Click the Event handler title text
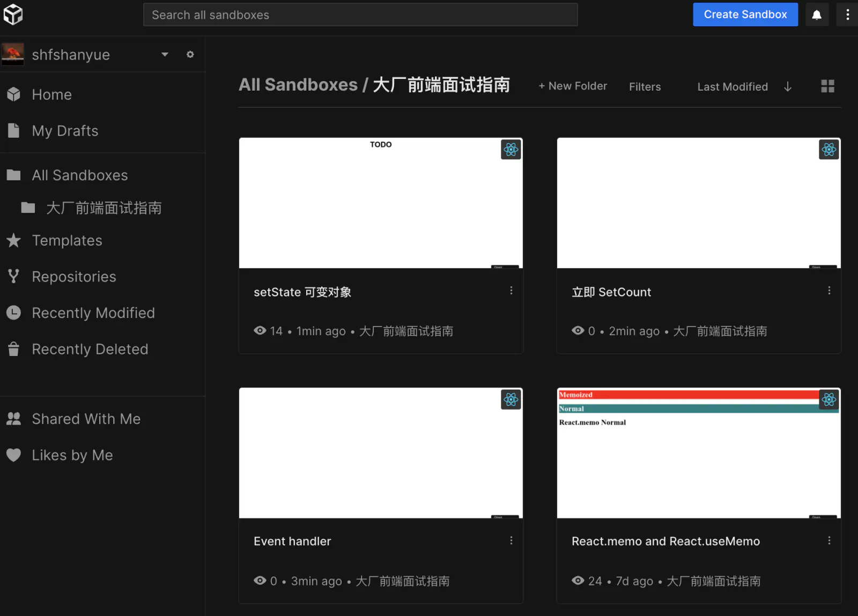The height and width of the screenshot is (616, 858). [292, 541]
